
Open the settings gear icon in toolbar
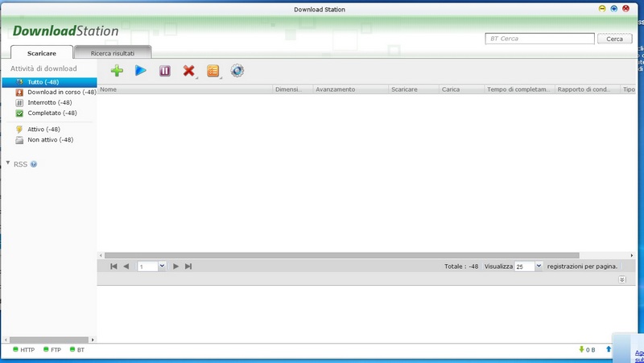click(x=237, y=71)
